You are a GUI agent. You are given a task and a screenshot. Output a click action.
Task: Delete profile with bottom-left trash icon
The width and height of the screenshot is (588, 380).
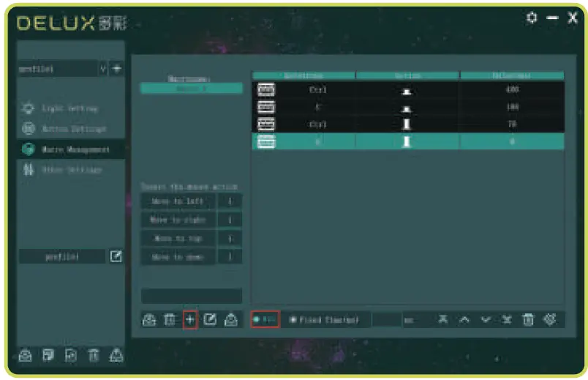coord(94,355)
